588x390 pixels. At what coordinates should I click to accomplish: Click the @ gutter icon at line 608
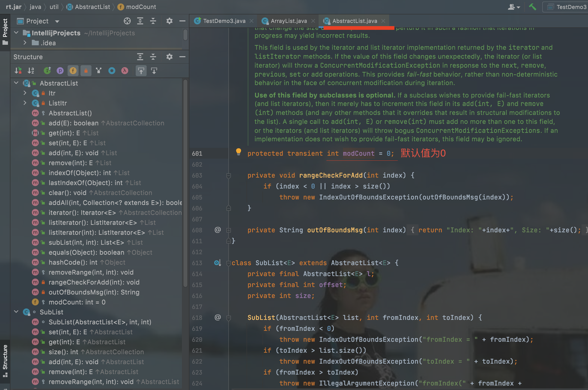point(218,230)
